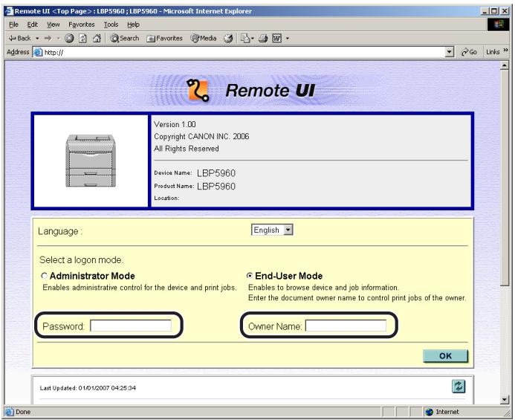The height and width of the screenshot is (420, 515).
Task: Click the LBP5960 printer image
Action: [x=91, y=161]
